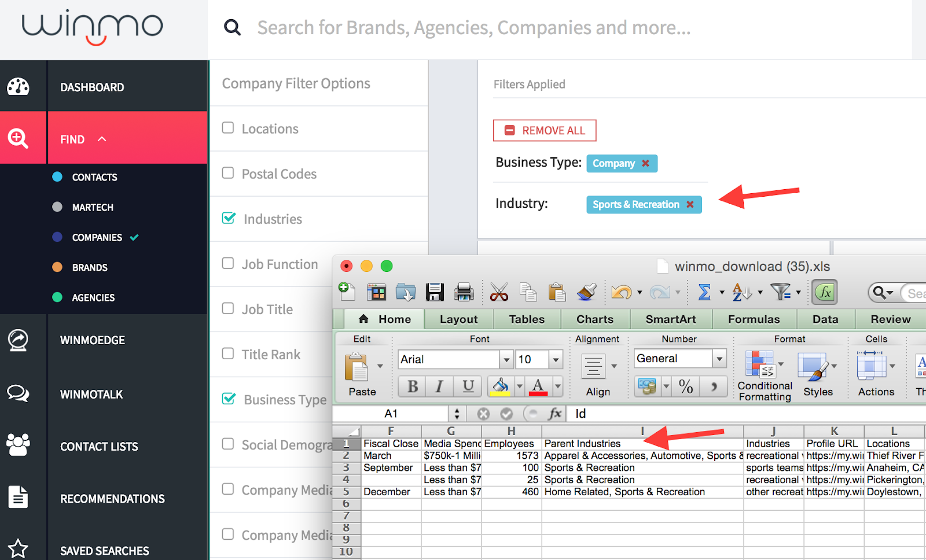This screenshot has height=560, width=926.
Task: Check the Postal Codes filter checkbox
Action: point(228,172)
